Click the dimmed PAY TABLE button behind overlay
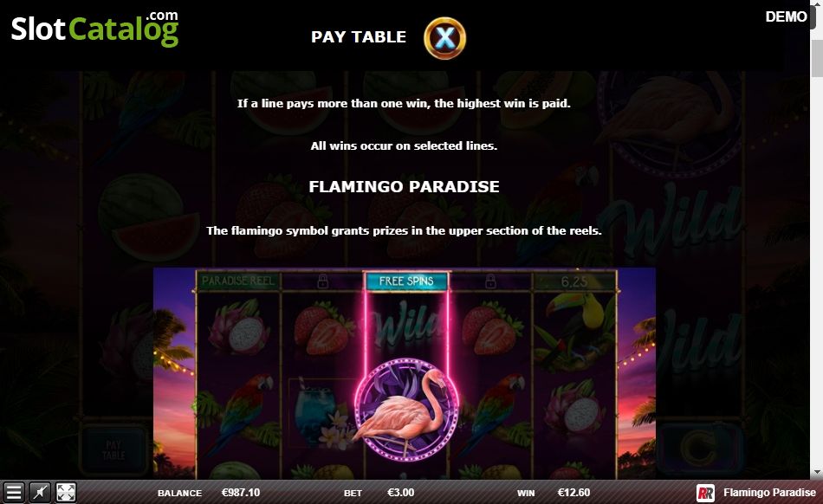The image size is (823, 504). tap(113, 449)
